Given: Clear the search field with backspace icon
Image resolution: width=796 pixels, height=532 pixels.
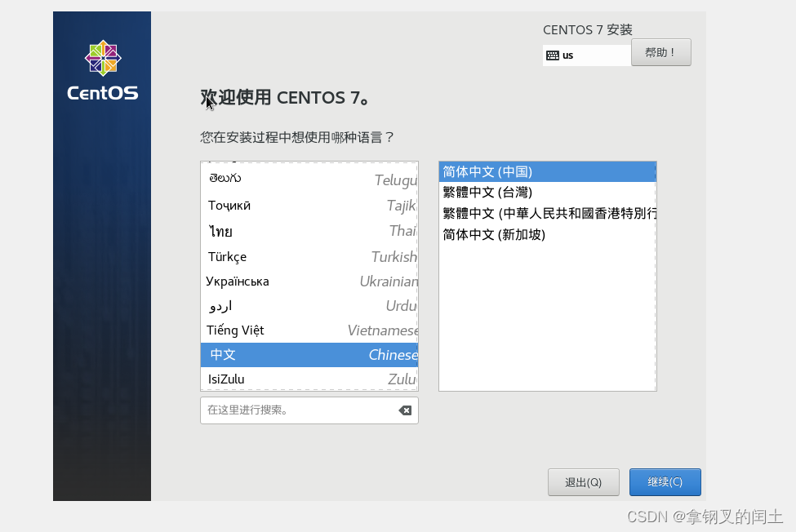Looking at the screenshot, I should (405, 410).
